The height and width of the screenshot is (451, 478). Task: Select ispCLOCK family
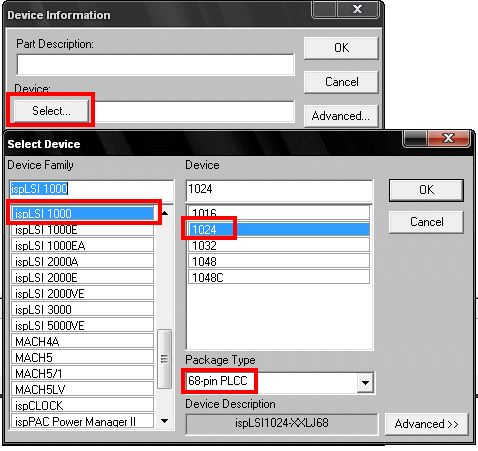tap(83, 406)
